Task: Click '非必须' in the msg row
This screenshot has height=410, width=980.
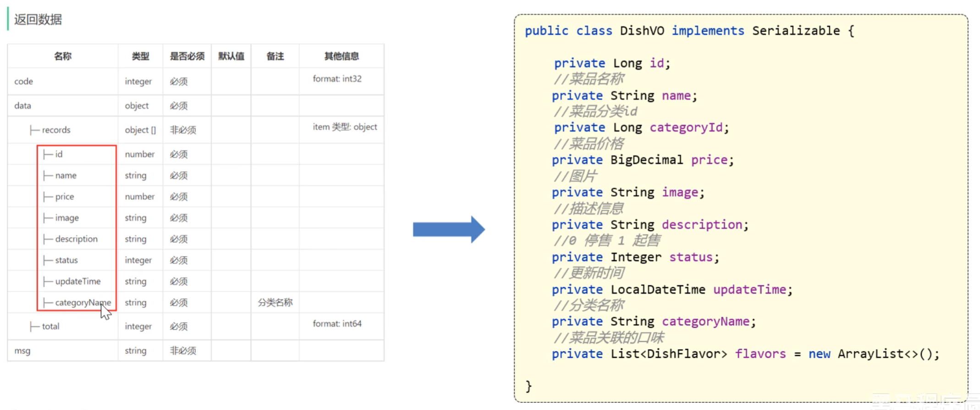Action: pos(183,350)
